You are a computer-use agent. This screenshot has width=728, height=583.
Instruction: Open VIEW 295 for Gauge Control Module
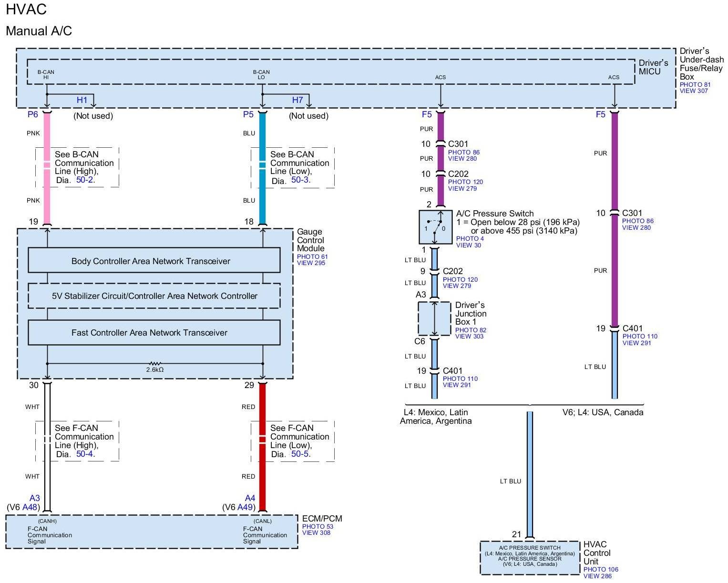[x=311, y=263]
